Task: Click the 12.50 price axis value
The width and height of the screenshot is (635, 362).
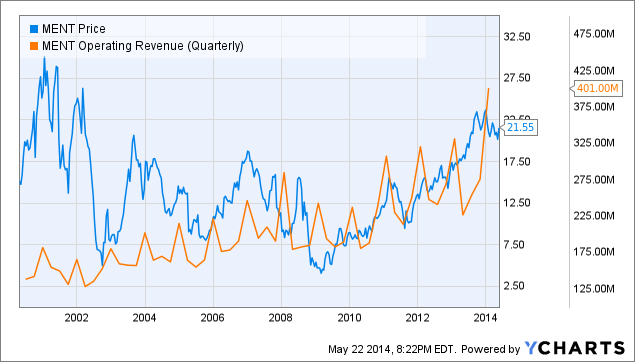Action: [x=517, y=203]
